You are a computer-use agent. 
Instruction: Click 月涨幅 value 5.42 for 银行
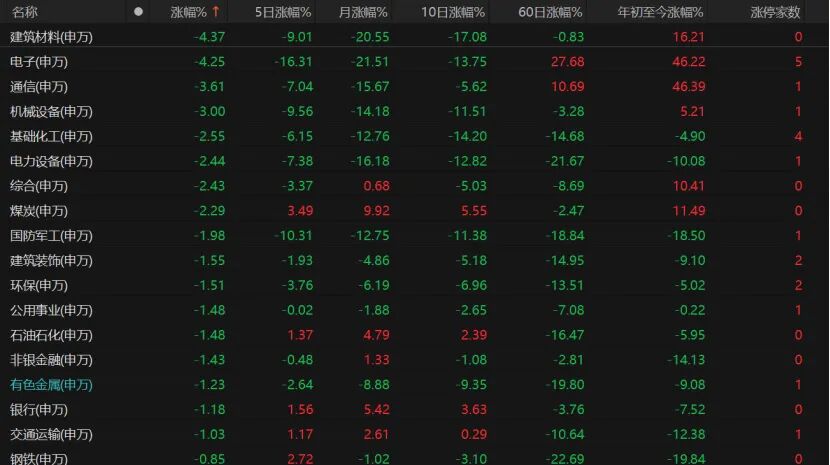(376, 409)
